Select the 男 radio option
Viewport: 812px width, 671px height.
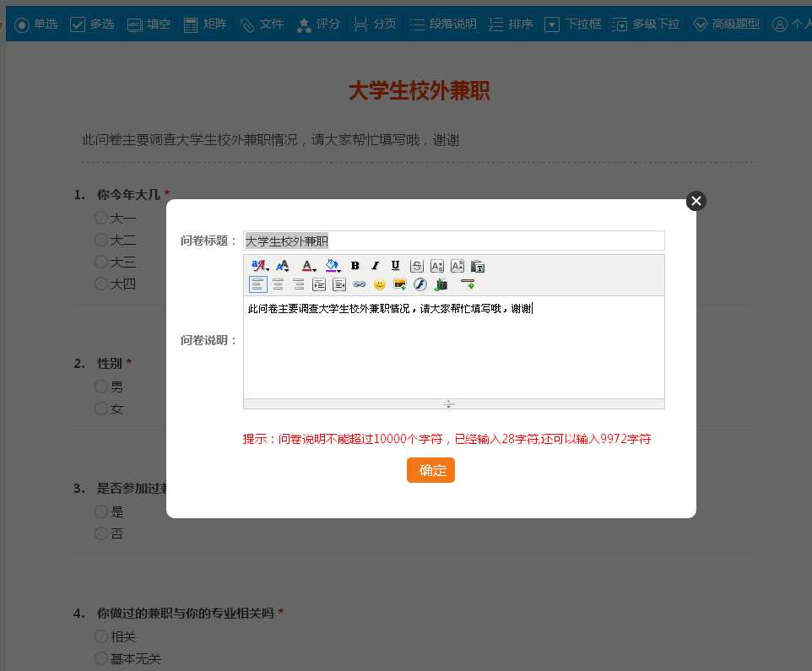pos(101,387)
